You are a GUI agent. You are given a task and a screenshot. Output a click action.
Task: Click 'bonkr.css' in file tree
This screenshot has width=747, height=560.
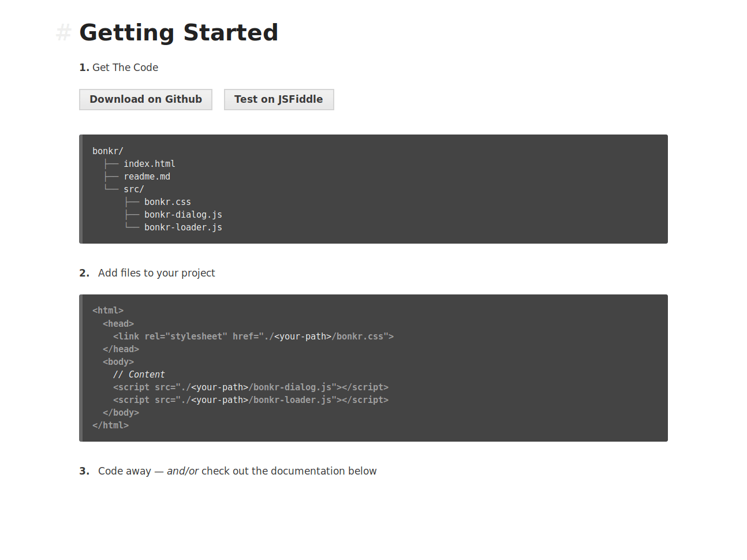(167, 202)
